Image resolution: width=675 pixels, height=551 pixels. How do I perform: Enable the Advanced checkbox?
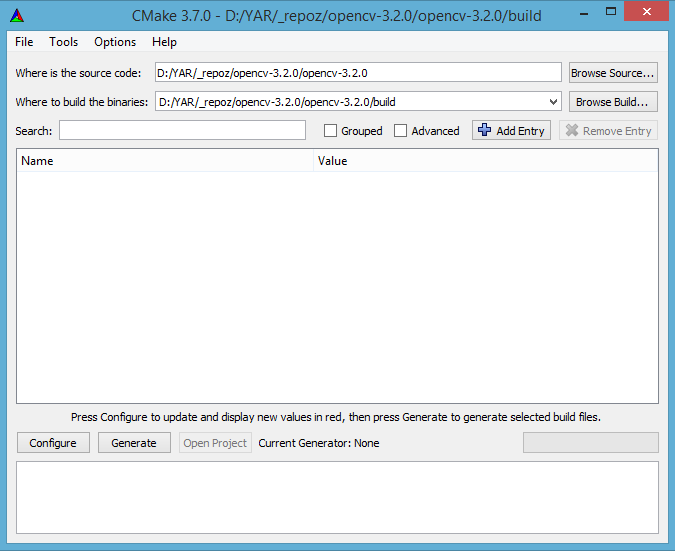(x=400, y=130)
